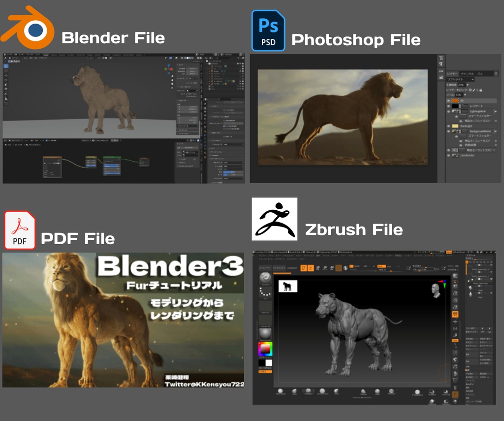Activate ZBrush Edit mode button
Image resolution: width=504 pixels, height=421 pixels.
pos(303,268)
